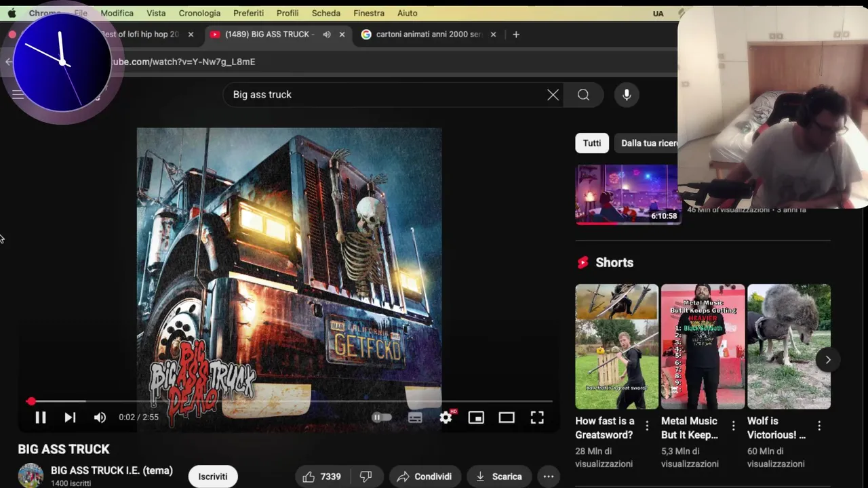The height and width of the screenshot is (488, 868).
Task: Close the BIG ASS TRUCK tab
Action: (342, 34)
